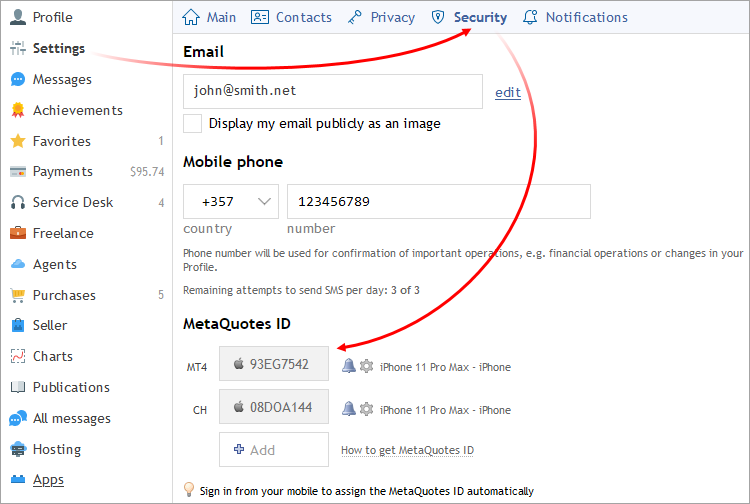The width and height of the screenshot is (750, 504).
Task: Click iPhone 11 Pro Max text in MT4 row
Action: point(445,367)
